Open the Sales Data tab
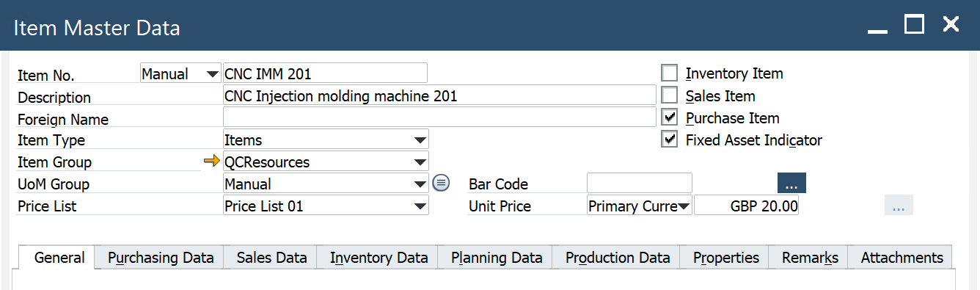This screenshot has height=290, width=980. 271,258
